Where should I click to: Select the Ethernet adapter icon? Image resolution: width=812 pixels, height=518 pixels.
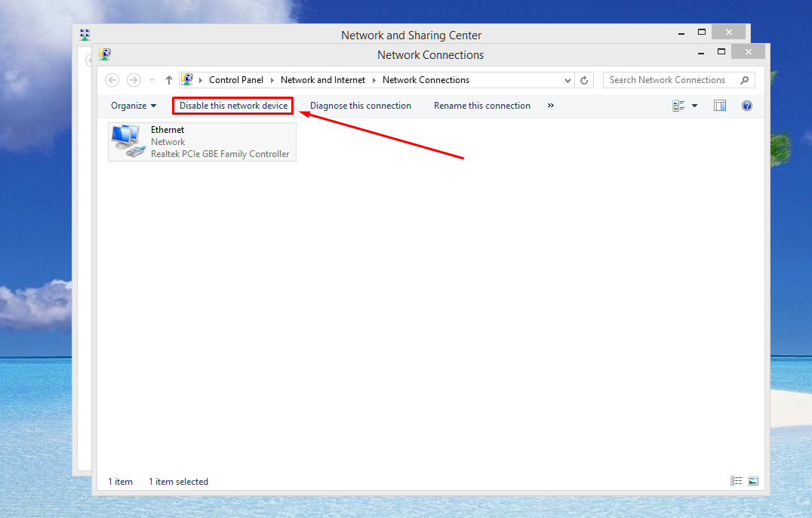pyautogui.click(x=125, y=140)
